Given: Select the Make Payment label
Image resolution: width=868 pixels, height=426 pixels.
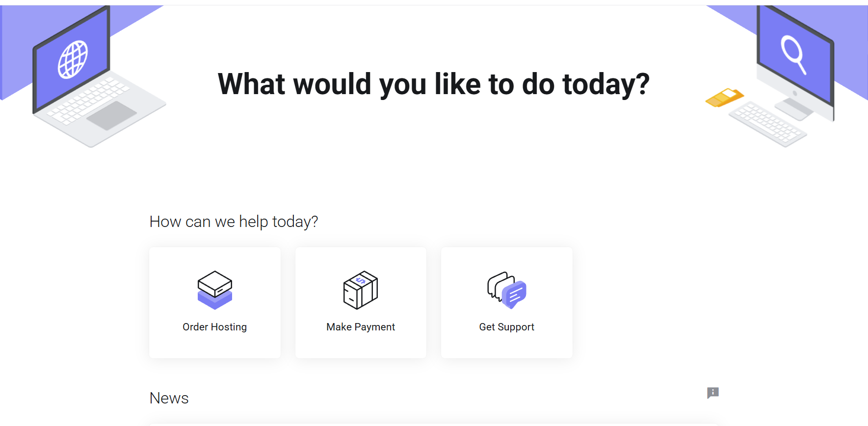Looking at the screenshot, I should (361, 327).
